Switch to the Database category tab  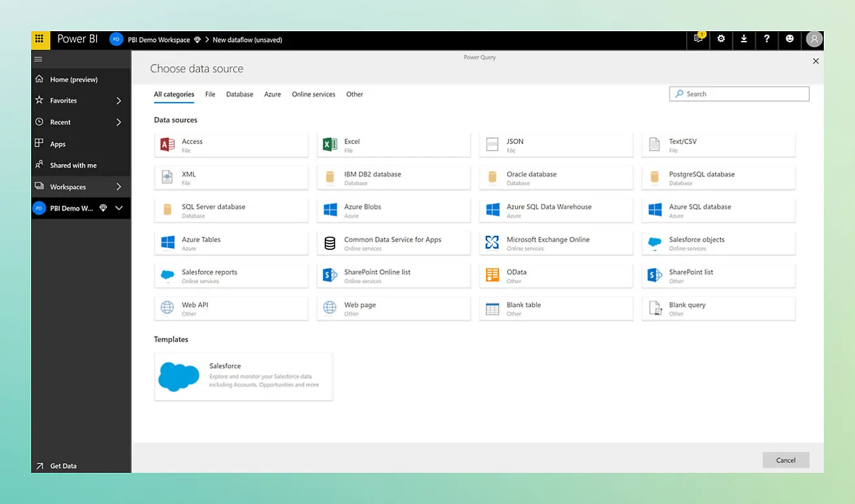[239, 94]
